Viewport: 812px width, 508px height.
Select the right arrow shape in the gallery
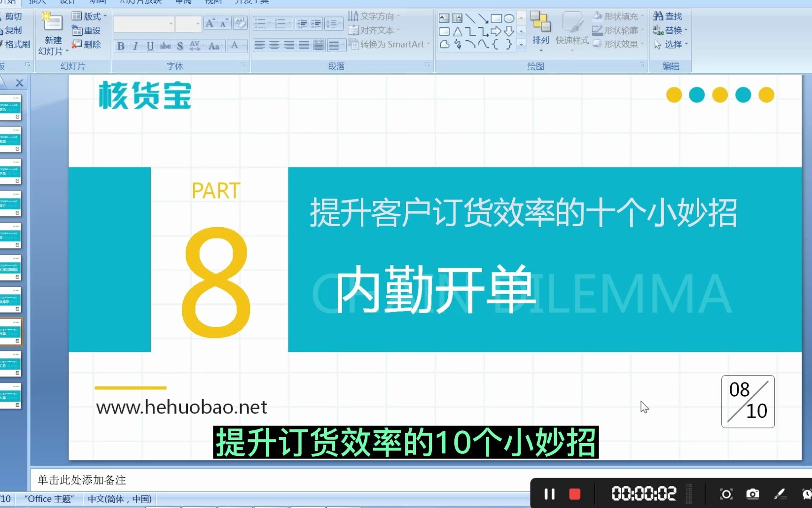496,32
